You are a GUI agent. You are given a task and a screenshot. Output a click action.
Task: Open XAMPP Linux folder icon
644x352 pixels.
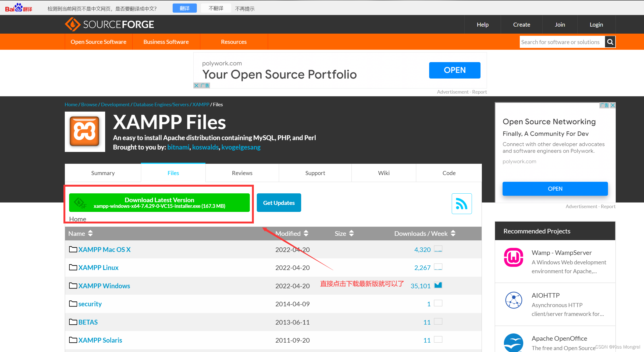pyautogui.click(x=73, y=267)
